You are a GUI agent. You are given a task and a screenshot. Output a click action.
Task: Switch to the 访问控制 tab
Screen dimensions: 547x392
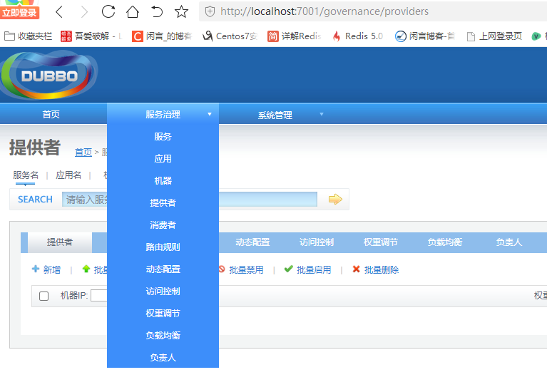tap(317, 242)
